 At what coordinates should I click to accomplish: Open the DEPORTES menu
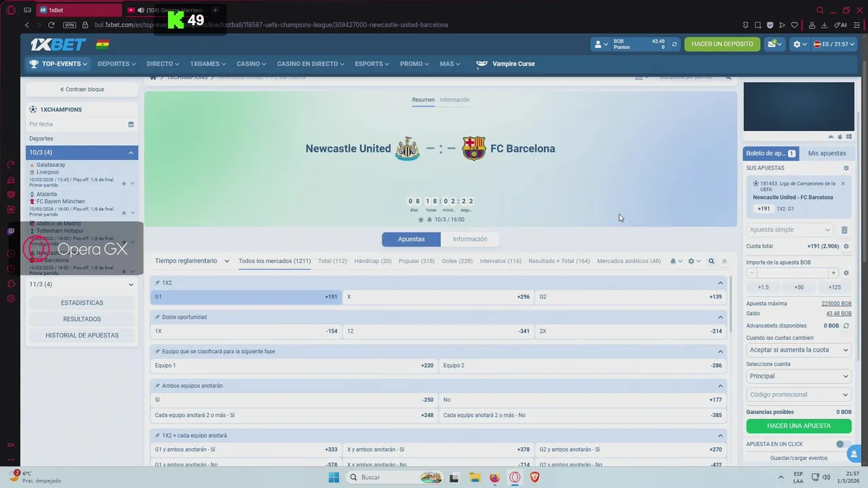coord(117,64)
